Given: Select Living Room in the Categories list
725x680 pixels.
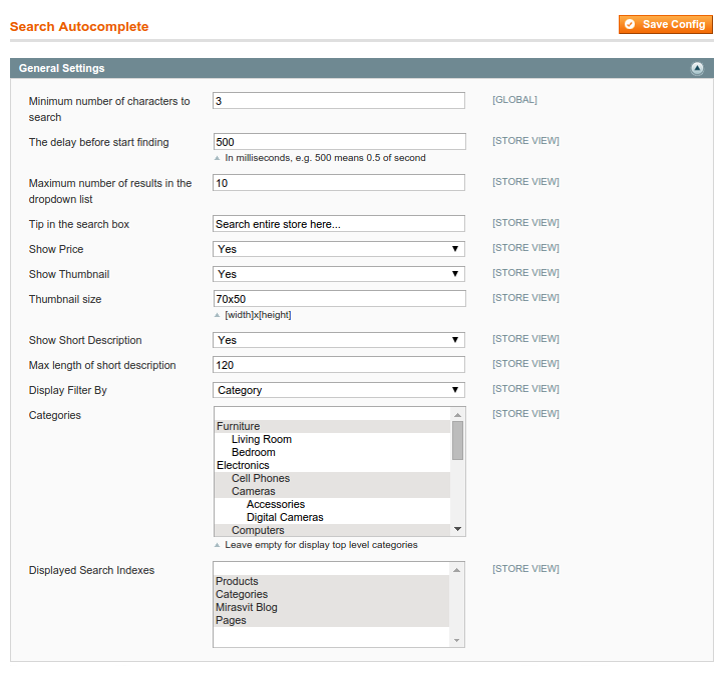Looking at the screenshot, I should click(332, 439).
